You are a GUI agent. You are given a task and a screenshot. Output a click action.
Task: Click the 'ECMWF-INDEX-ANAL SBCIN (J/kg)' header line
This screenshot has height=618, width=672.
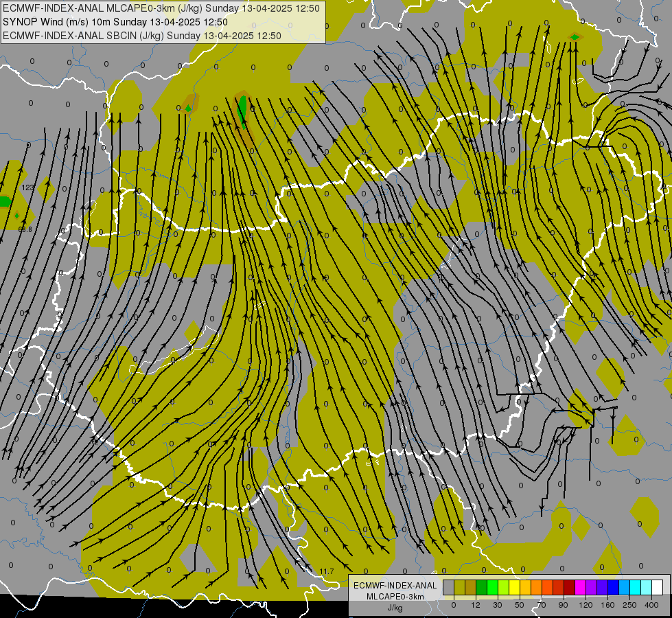pos(142,36)
